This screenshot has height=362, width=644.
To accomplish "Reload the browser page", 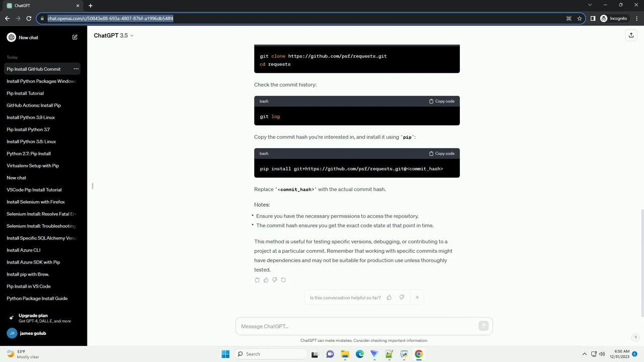I will click(29, 19).
